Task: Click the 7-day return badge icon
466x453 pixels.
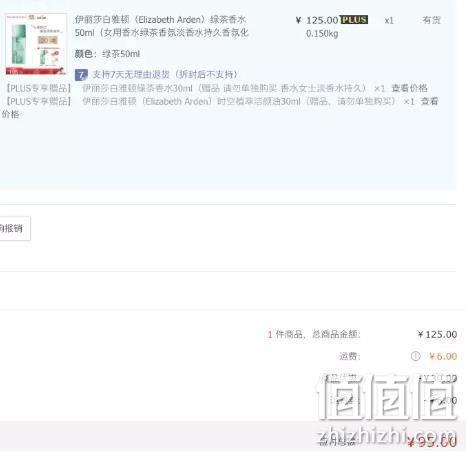Action: tap(81, 75)
